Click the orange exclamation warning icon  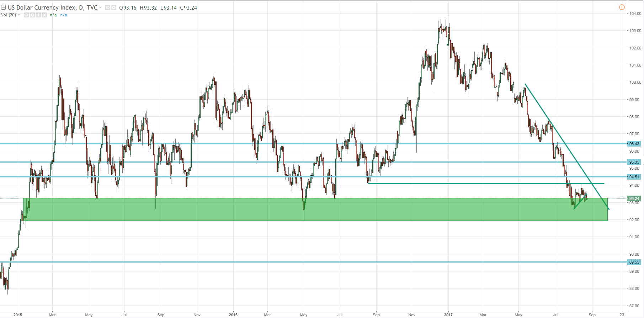tap(622, 7)
